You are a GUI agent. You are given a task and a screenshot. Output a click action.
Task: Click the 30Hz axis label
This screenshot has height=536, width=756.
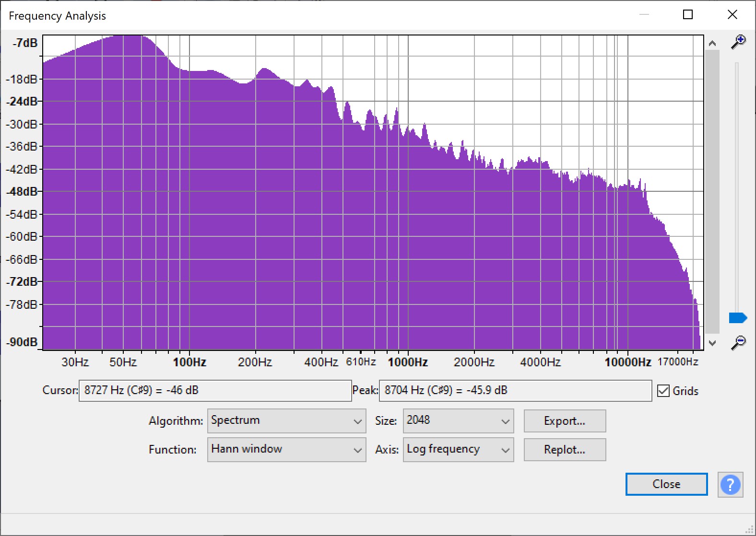(75, 362)
